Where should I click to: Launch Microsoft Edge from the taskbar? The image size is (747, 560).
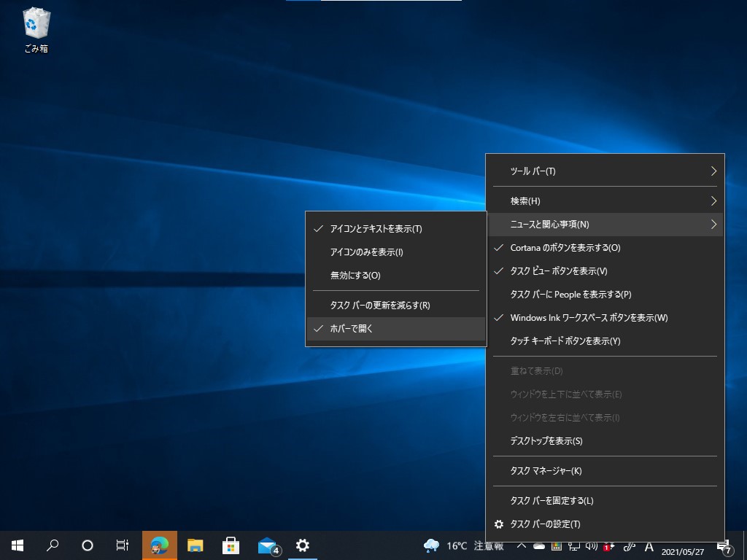[159, 545]
